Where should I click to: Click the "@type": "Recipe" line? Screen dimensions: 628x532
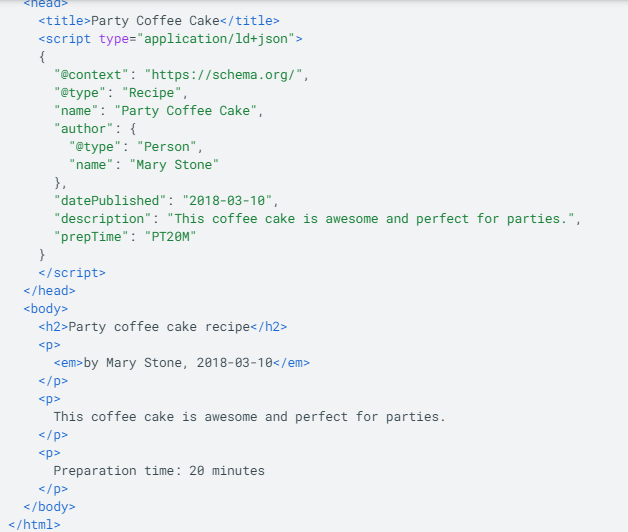coord(121,93)
